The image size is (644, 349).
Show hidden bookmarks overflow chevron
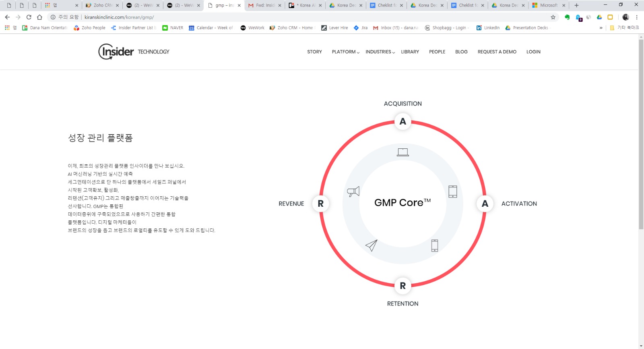coord(601,28)
